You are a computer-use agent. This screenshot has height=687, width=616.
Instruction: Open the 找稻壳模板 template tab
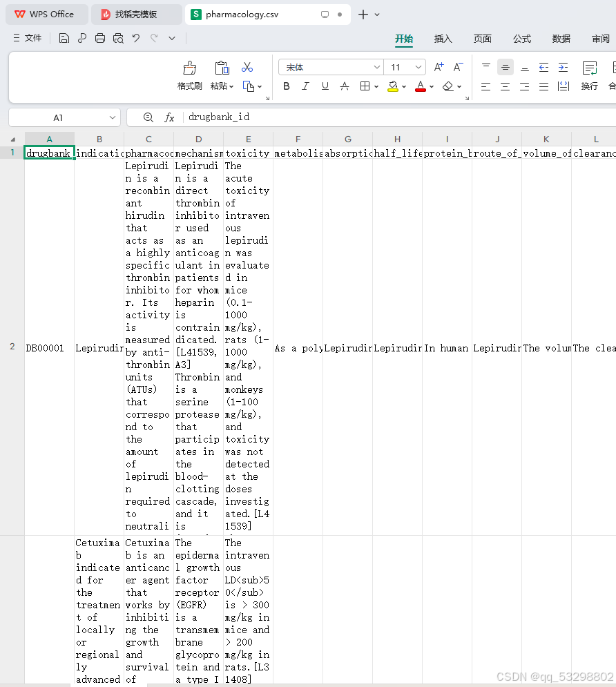point(136,14)
